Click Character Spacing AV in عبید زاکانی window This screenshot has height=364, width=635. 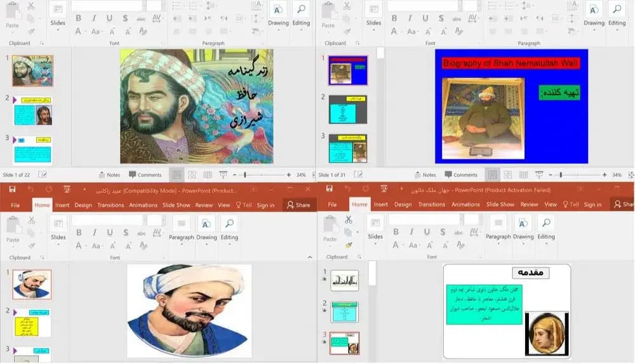tap(157, 232)
